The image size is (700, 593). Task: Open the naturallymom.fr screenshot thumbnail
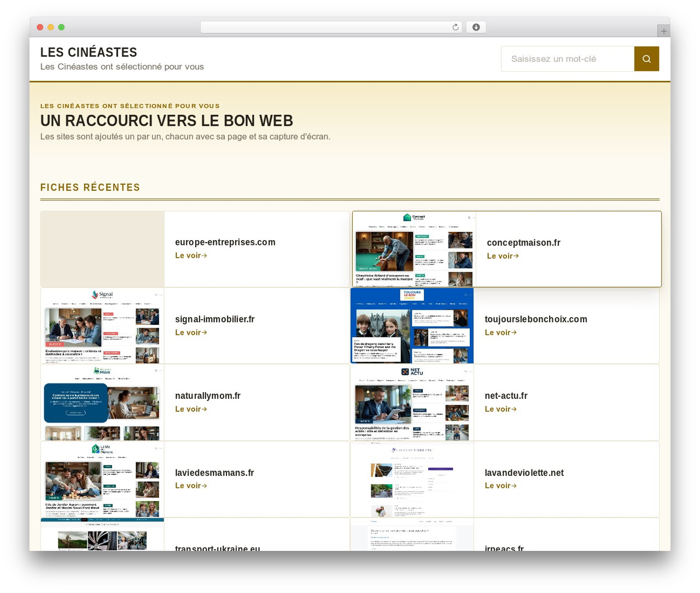pyautogui.click(x=102, y=403)
